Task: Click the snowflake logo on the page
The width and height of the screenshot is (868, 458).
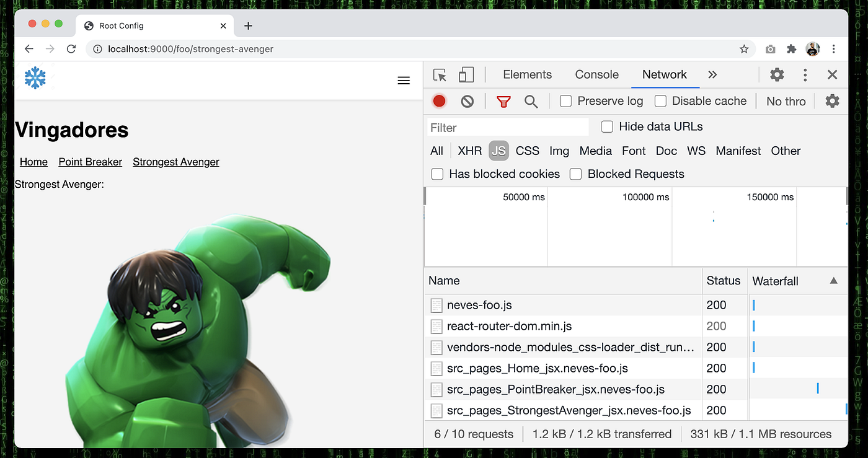Action: pyautogui.click(x=35, y=78)
